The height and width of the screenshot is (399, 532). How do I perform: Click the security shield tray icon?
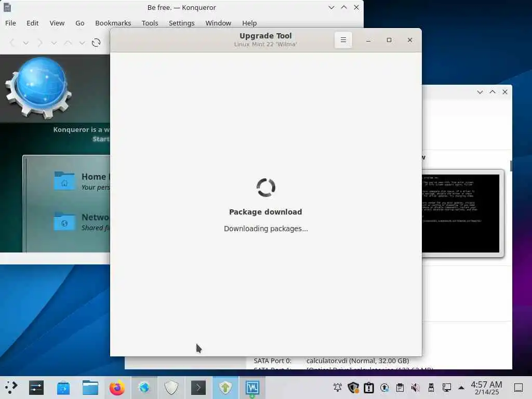pos(353,388)
